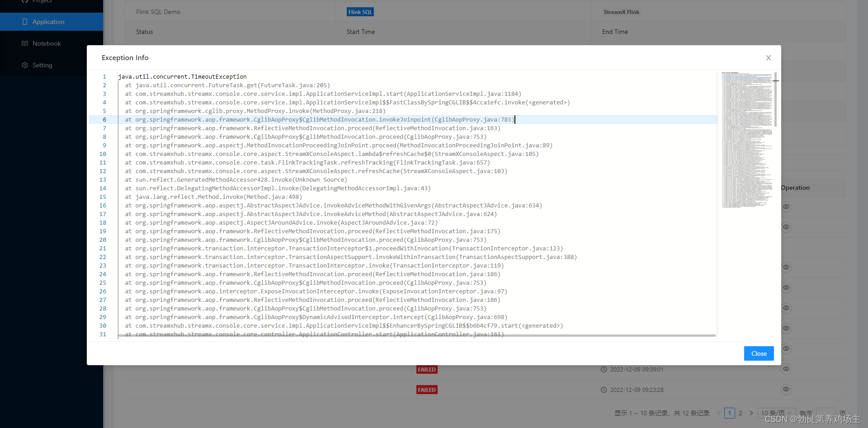This screenshot has width=868, height=428.
Task: Click the Close button in Exception Info dialog
Action: pyautogui.click(x=759, y=353)
